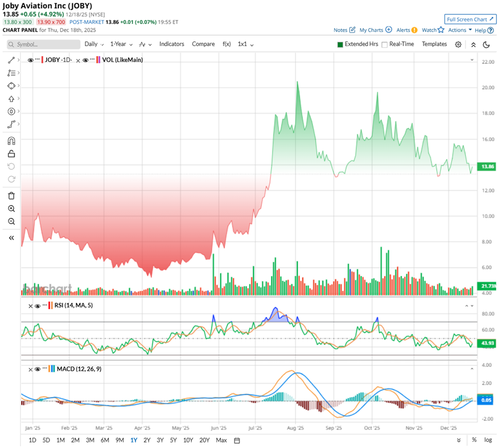The width and height of the screenshot is (501, 448).
Task: Open chart settings gear
Action: point(458,44)
